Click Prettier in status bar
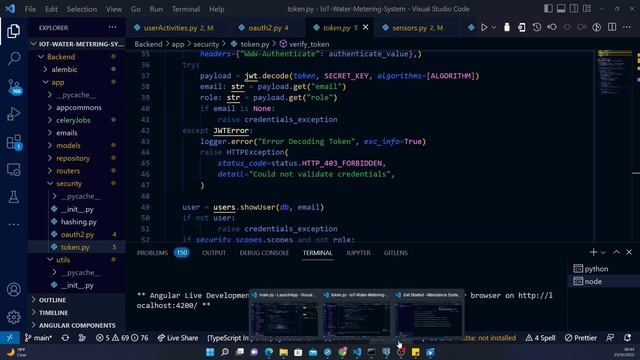The height and width of the screenshot is (360, 640). click(x=580, y=338)
